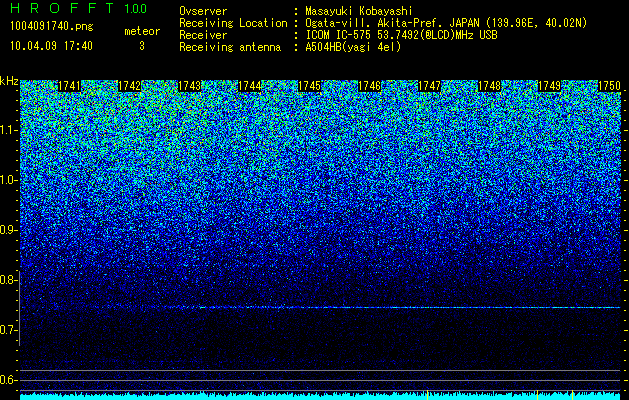Click the 1749 time marker label
Image resolution: width=629 pixels, height=400 pixels.
(549, 86)
